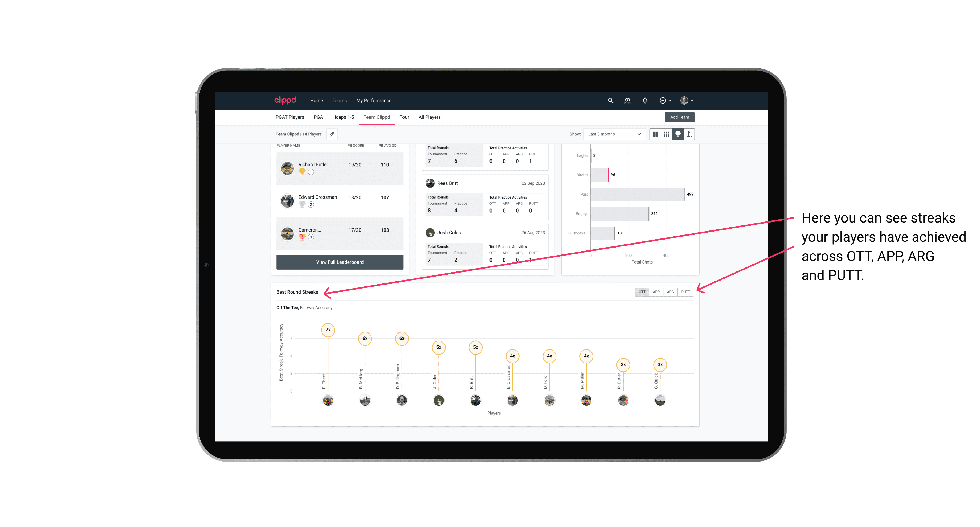
Task: Select the PUTT streak filter icon
Action: tap(686, 291)
